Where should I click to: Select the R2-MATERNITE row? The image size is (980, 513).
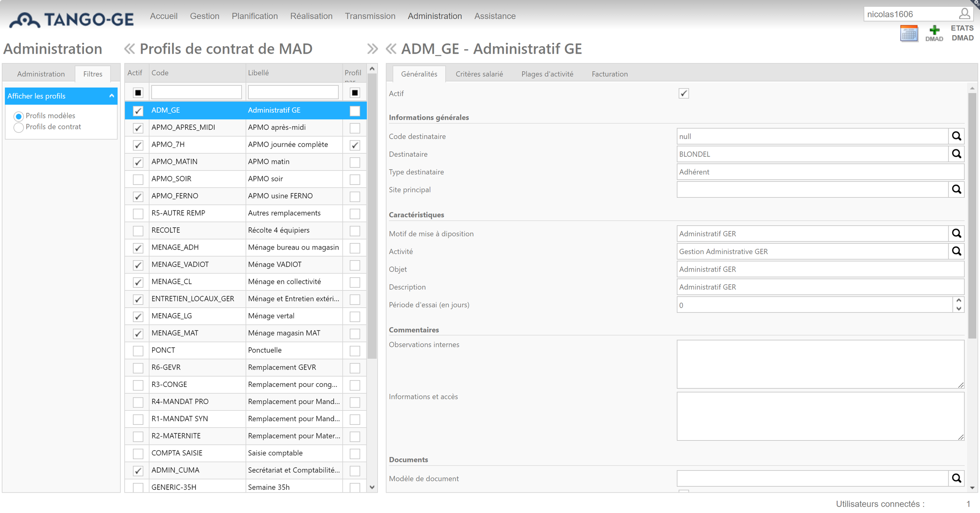pos(246,436)
